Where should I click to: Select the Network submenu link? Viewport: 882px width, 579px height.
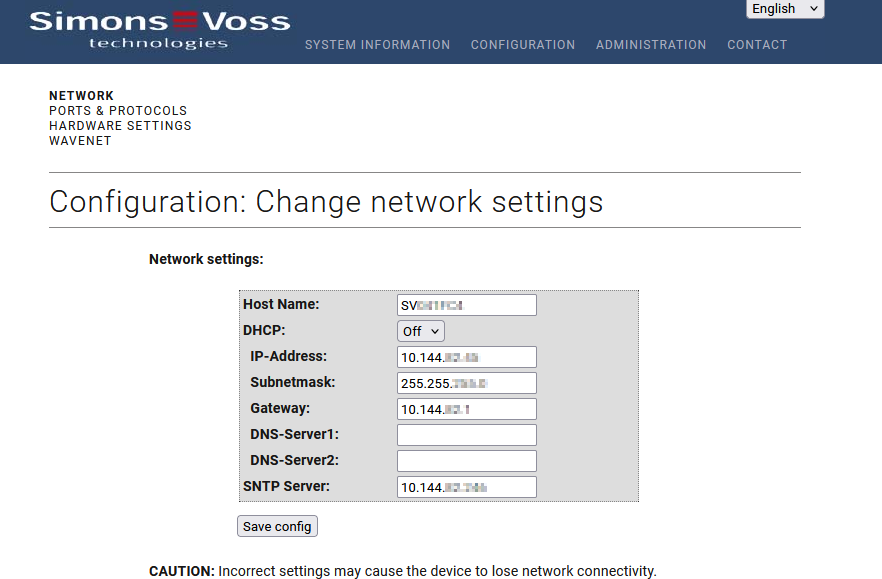(x=82, y=96)
